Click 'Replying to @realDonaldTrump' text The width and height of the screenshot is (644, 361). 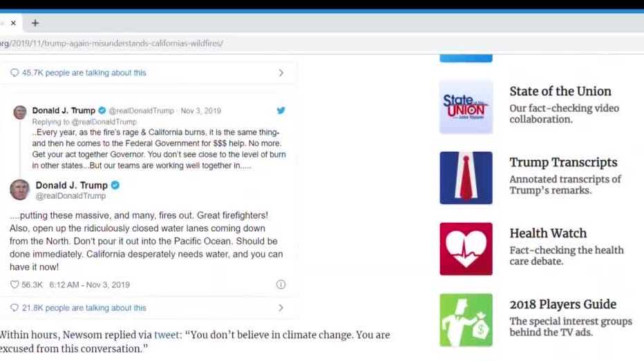(84, 122)
